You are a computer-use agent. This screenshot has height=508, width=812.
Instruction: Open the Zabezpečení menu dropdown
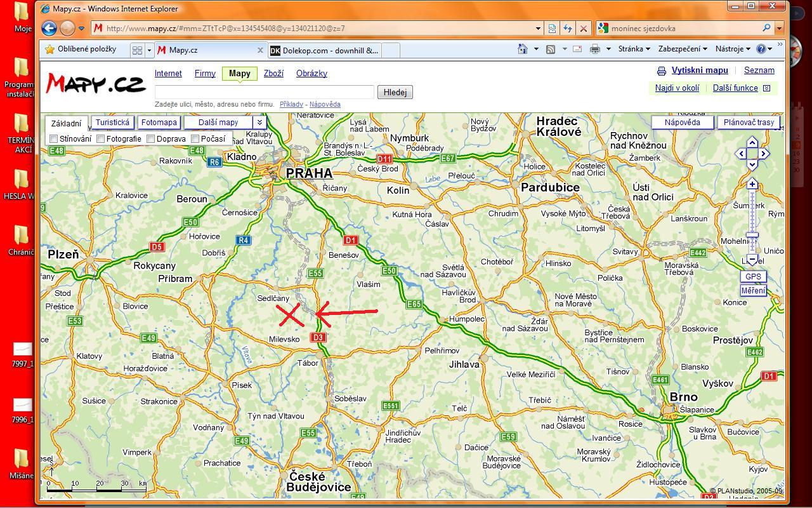click(683, 49)
